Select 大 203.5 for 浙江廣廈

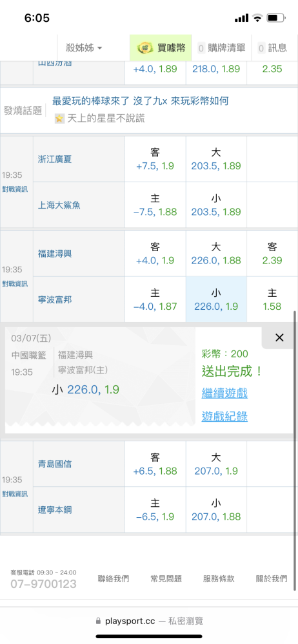pos(216,159)
